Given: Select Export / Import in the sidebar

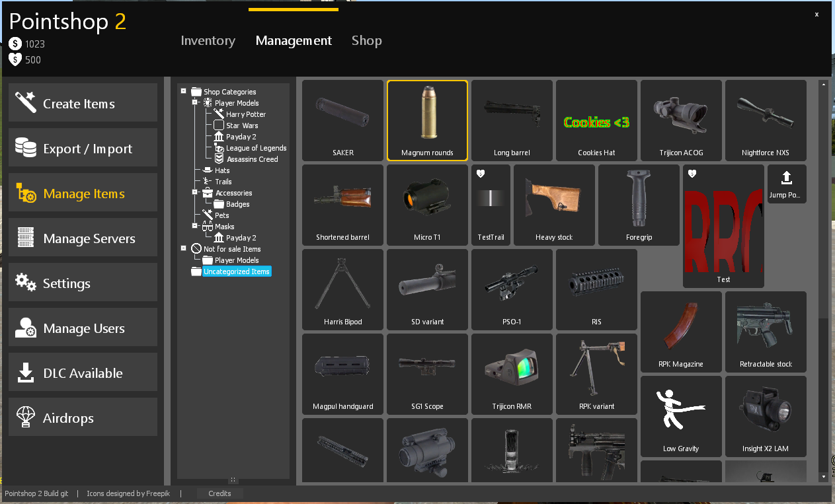Looking at the screenshot, I should click(83, 147).
